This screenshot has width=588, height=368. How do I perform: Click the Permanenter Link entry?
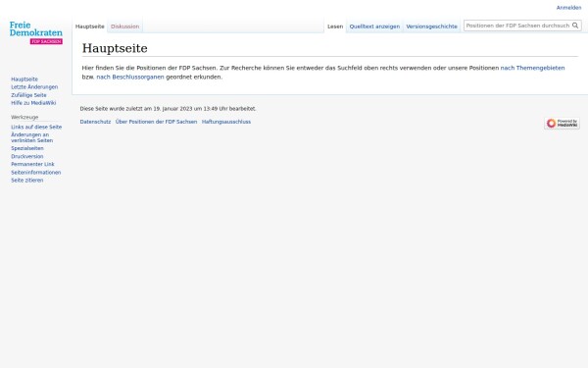tap(32, 164)
